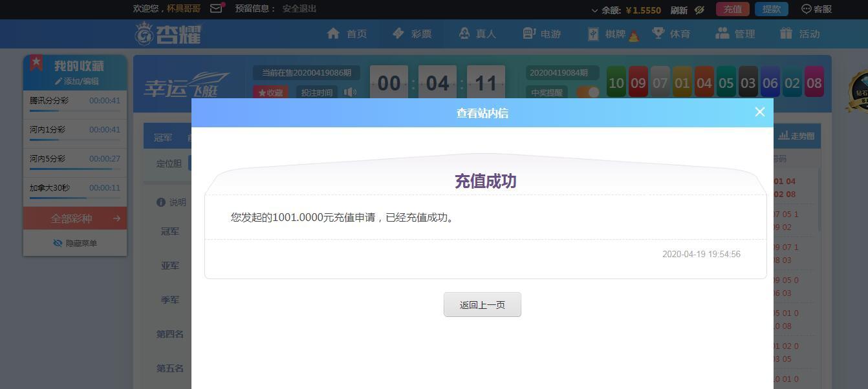Viewport: 868px width, 389px height.
Task: Click green ball number 10
Action: pos(616,83)
